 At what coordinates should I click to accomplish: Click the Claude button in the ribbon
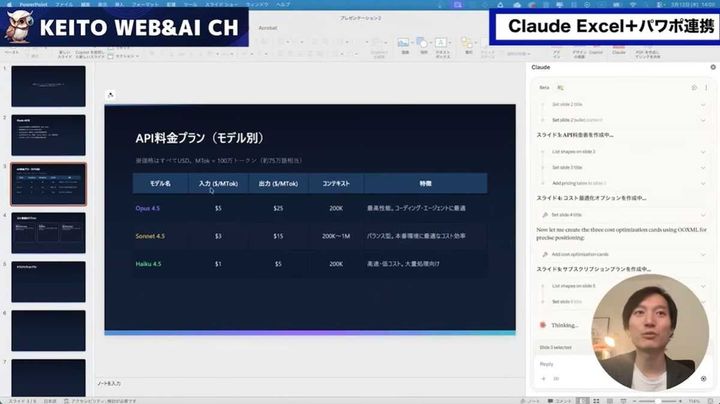click(x=619, y=50)
